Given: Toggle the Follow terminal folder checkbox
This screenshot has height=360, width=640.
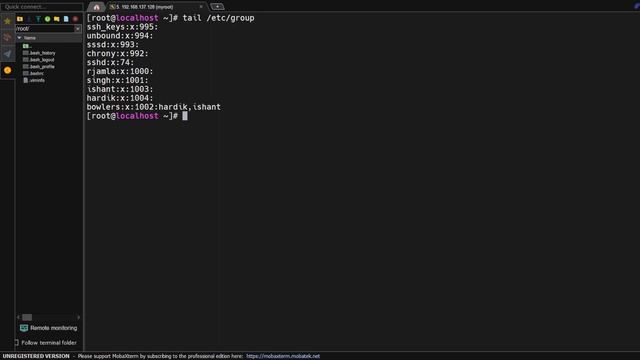Looking at the screenshot, I should (17, 342).
